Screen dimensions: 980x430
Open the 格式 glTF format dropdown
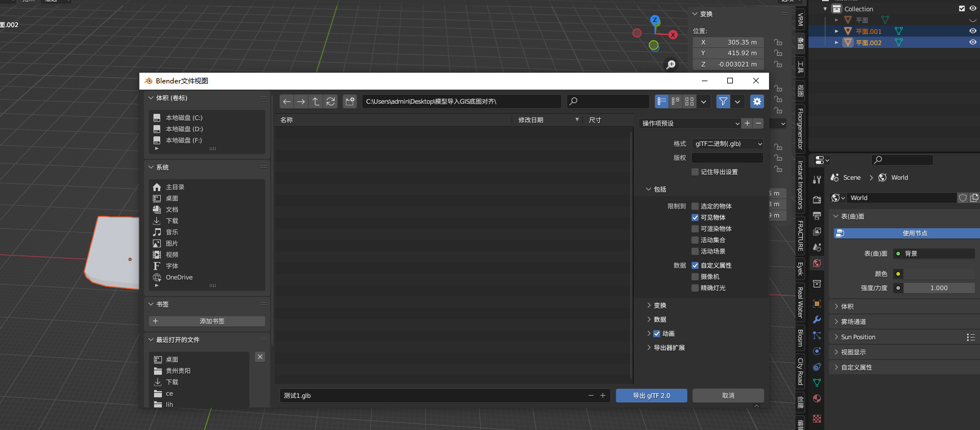[727, 144]
